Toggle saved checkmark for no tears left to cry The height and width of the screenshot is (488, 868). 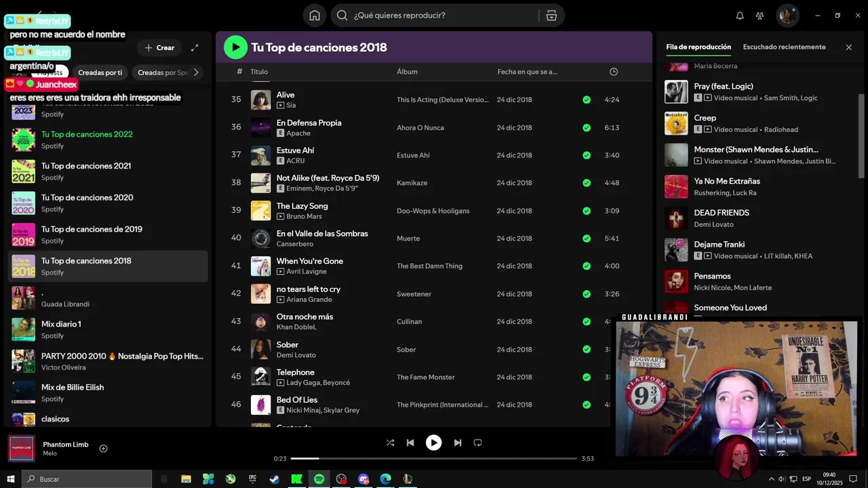pos(587,294)
